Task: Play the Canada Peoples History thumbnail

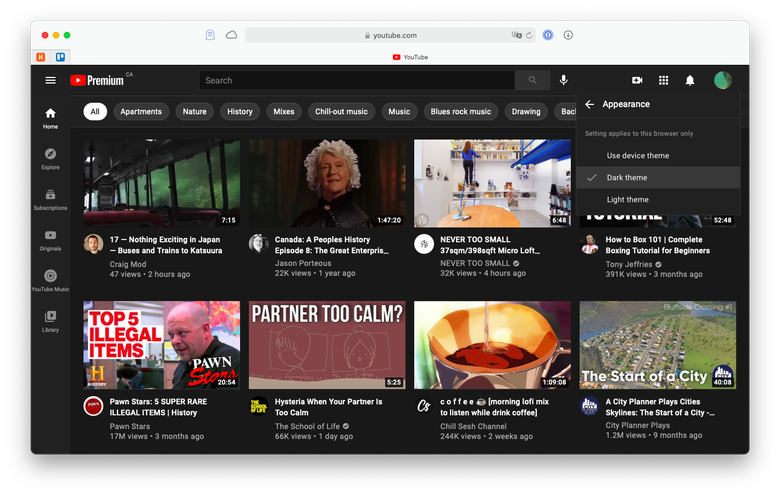Action: pyautogui.click(x=327, y=183)
